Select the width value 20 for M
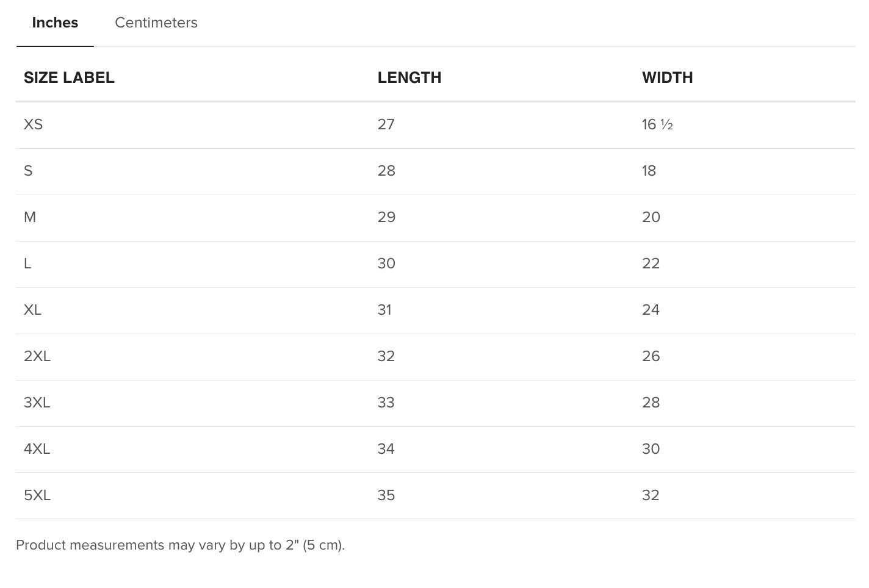869x588 pixels. pyautogui.click(x=651, y=217)
